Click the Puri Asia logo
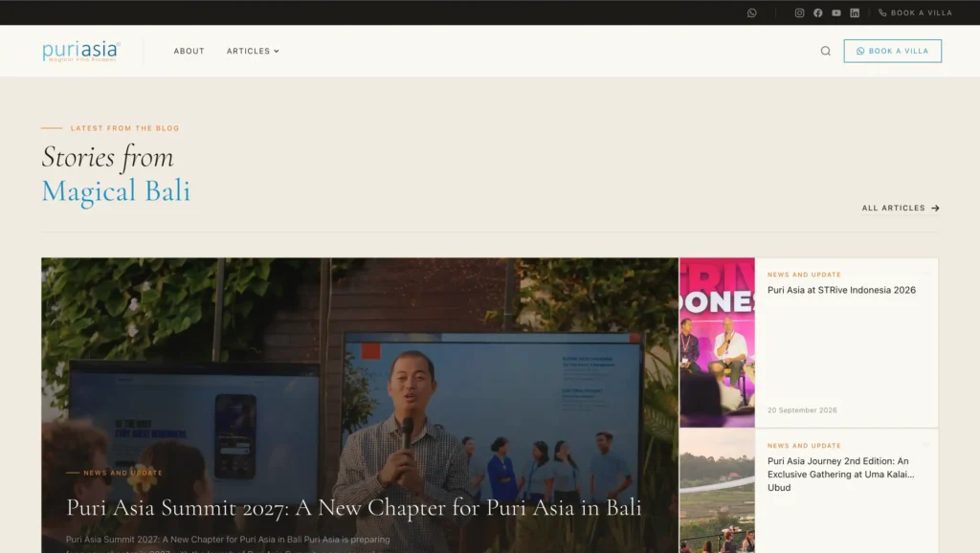The image size is (980, 553). coord(81,52)
